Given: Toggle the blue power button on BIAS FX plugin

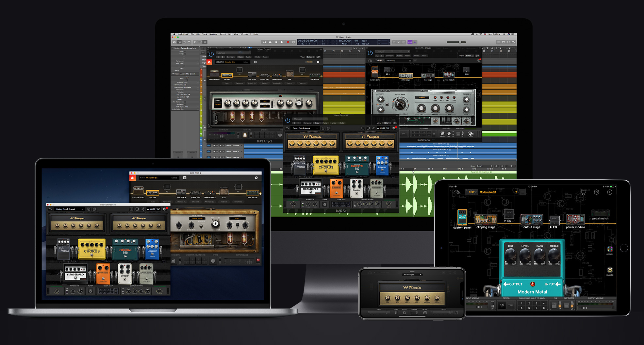Looking at the screenshot, I should click(287, 120).
